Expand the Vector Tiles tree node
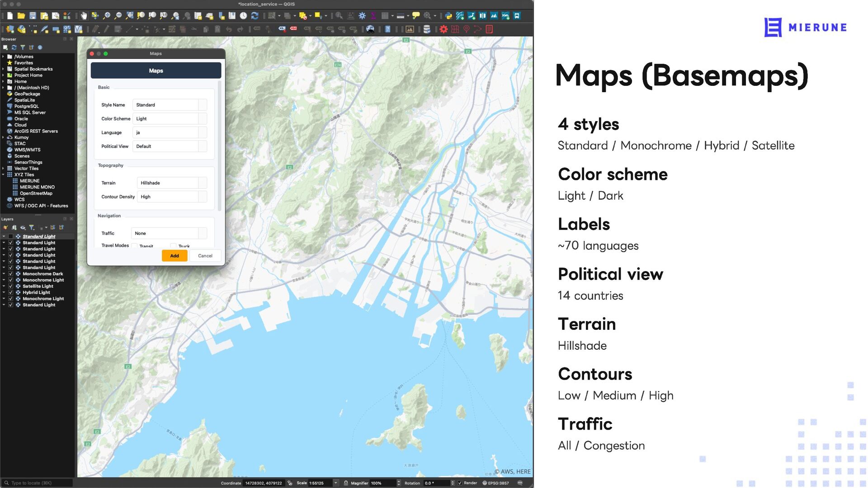The image size is (868, 488). 3,169
